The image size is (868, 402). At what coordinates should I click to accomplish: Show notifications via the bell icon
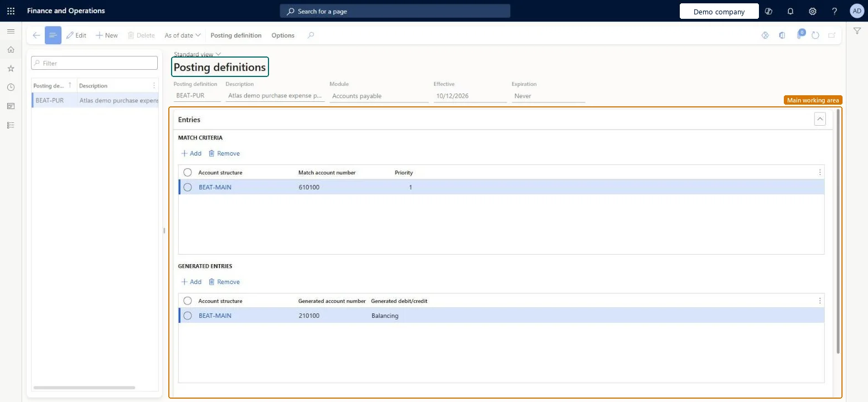[790, 11]
